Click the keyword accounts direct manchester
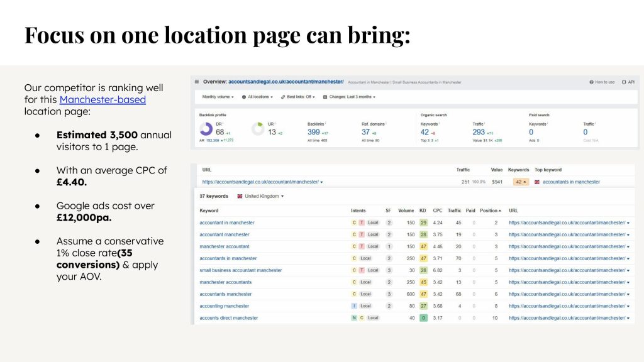 [x=229, y=318]
